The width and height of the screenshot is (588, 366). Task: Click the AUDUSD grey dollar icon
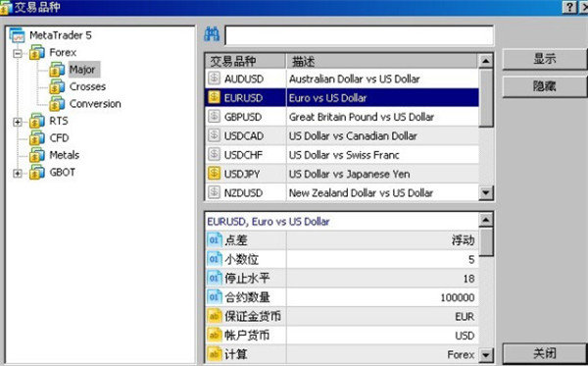(214, 78)
